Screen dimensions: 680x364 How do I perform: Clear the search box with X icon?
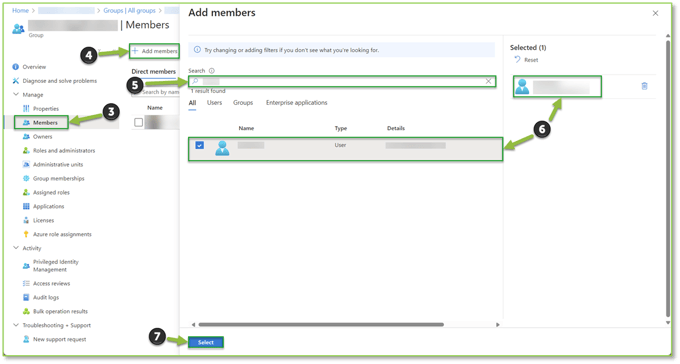(488, 81)
